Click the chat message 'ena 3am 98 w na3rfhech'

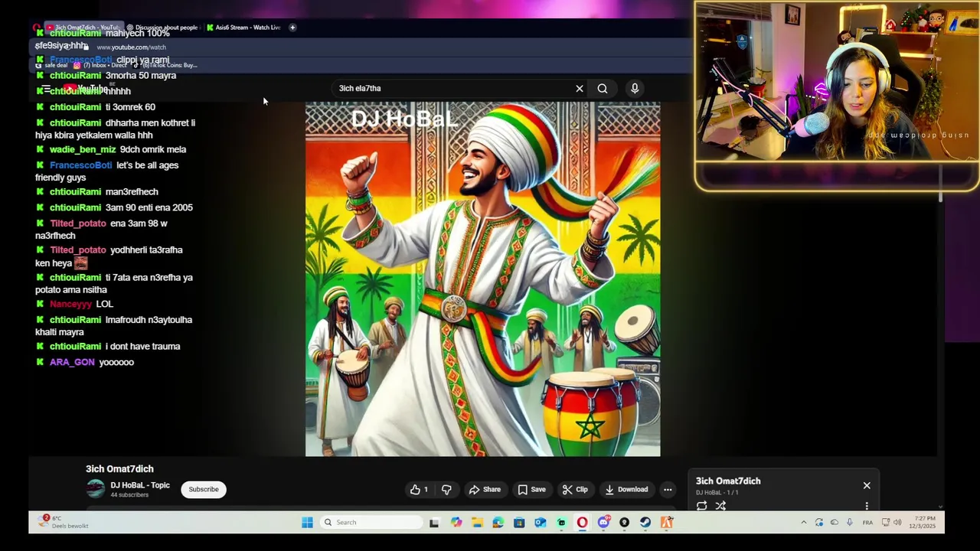coord(101,230)
